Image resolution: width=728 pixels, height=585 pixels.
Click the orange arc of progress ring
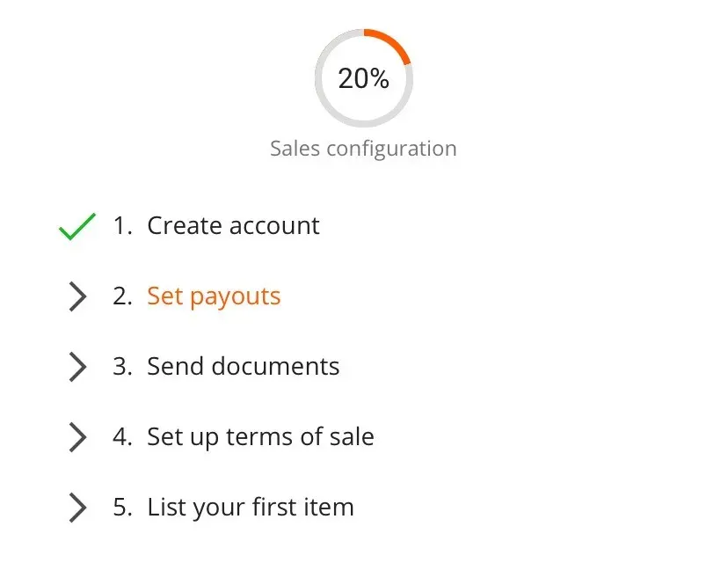[x=392, y=41]
